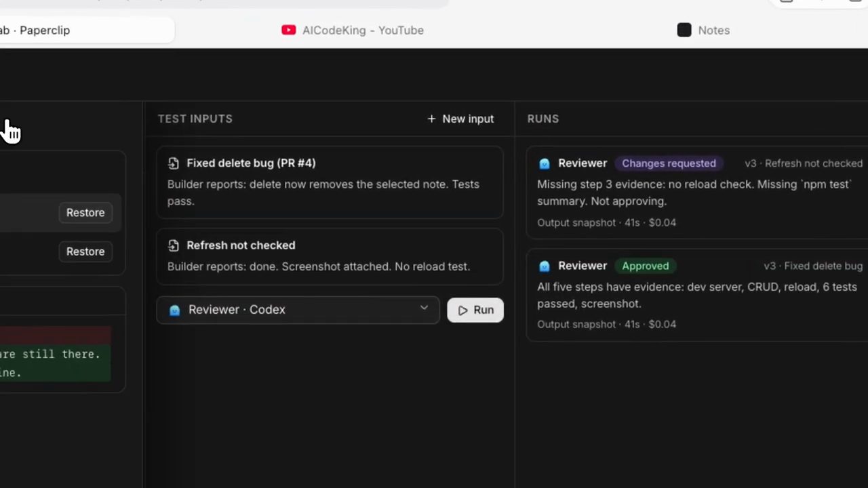Add a New input
Screen dimensions: 868x488
click(x=460, y=119)
